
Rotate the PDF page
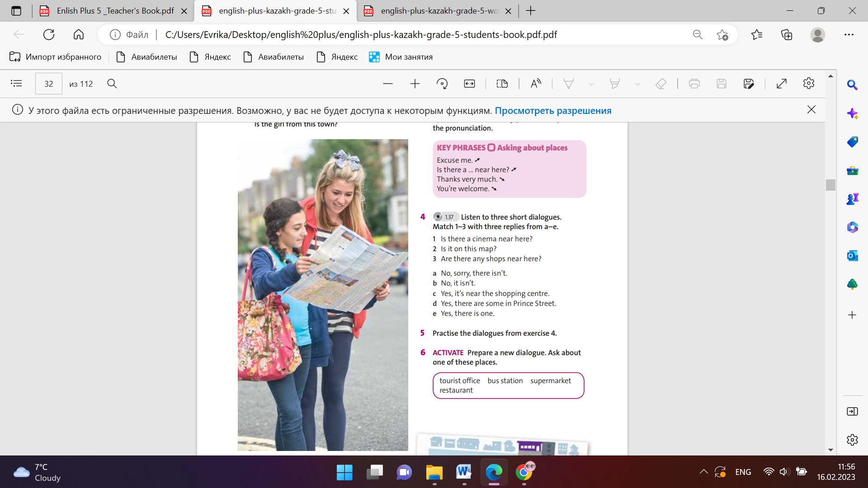(442, 84)
